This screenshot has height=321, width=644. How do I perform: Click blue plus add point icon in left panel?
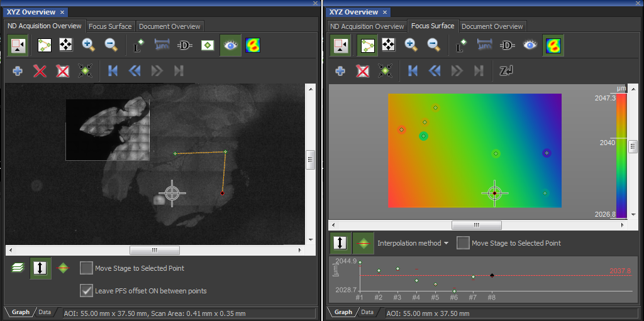point(18,71)
